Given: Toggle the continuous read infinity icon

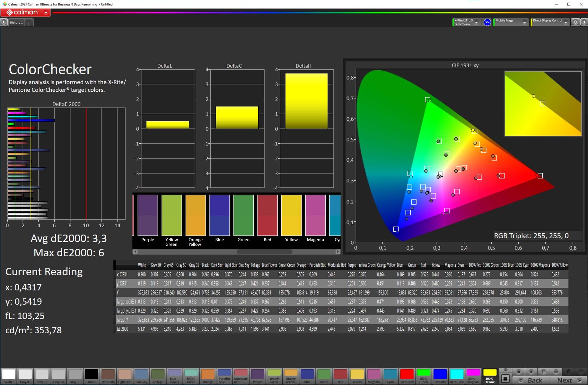Looking at the screenshot, I should pyautogui.click(x=556, y=372).
